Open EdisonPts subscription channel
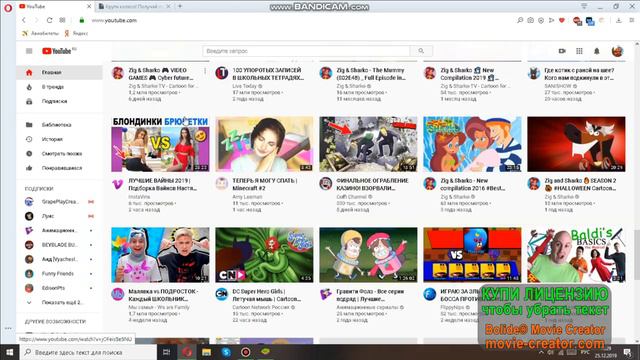 click(x=59, y=288)
